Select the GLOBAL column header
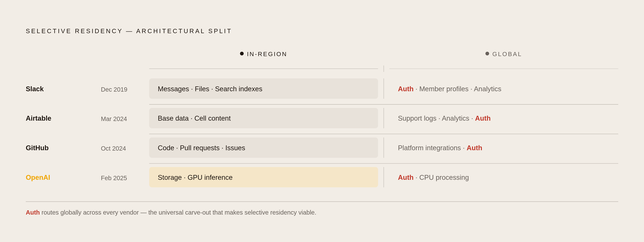The width and height of the screenshot is (644, 242). tap(507, 54)
